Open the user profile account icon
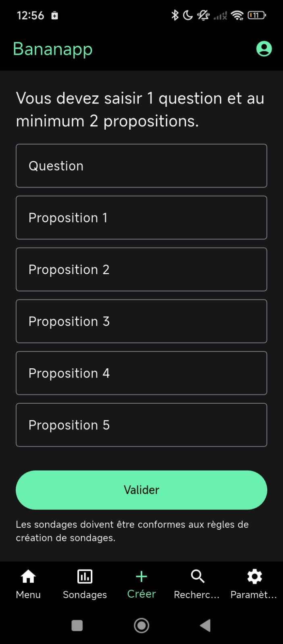Screen dimensions: 283x644 (x=264, y=49)
